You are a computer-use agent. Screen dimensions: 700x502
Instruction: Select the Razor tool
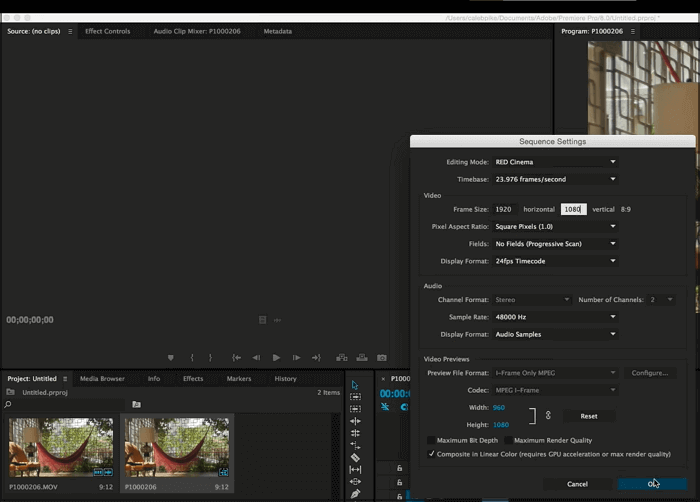point(355,457)
